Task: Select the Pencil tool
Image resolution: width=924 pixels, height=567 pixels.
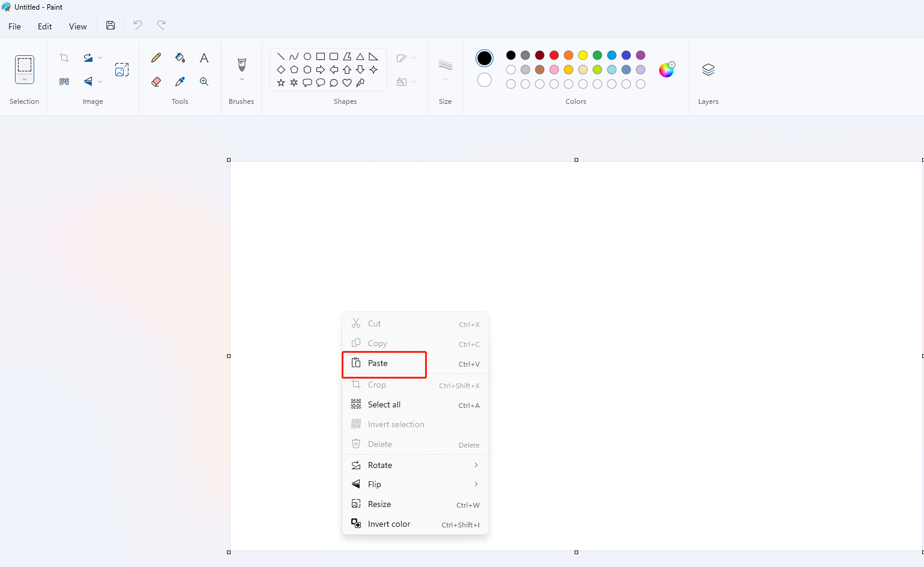Action: pos(156,58)
